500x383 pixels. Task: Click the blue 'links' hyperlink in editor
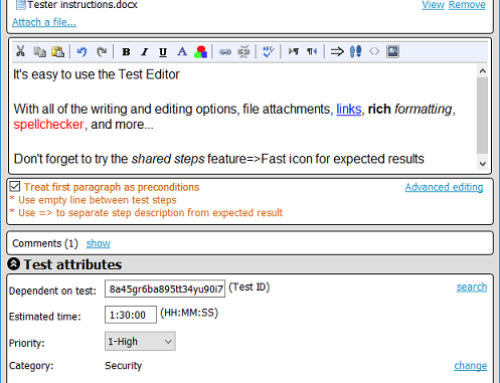click(x=349, y=109)
